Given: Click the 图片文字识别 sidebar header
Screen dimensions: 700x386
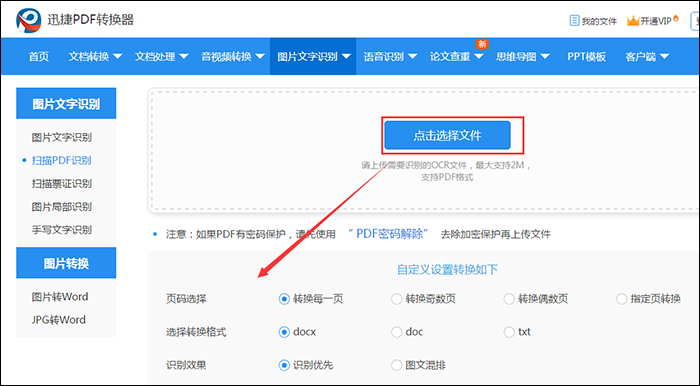Looking at the screenshot, I should (x=66, y=104).
